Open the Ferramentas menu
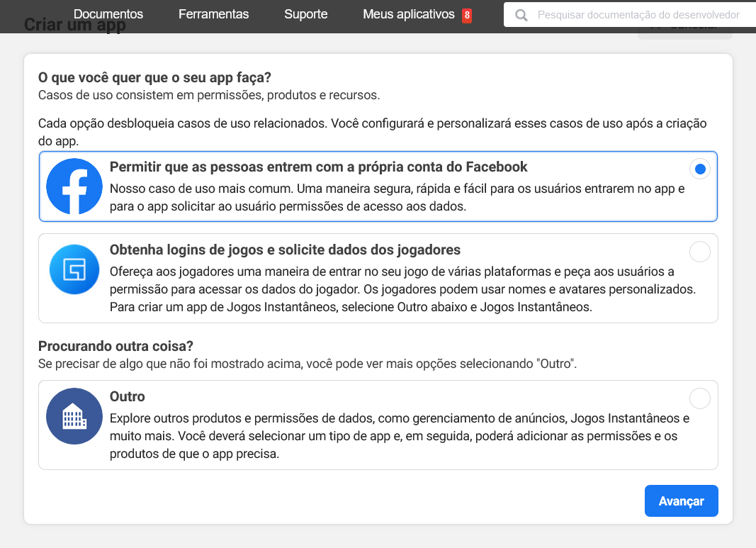 coord(213,14)
